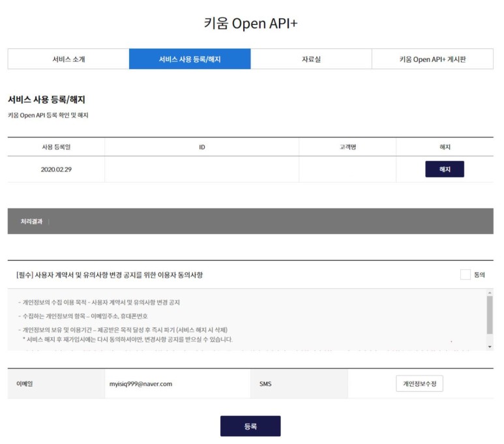This screenshot has height=444, width=504.
Task: Click the 이메일 field label
Action: tap(24, 383)
